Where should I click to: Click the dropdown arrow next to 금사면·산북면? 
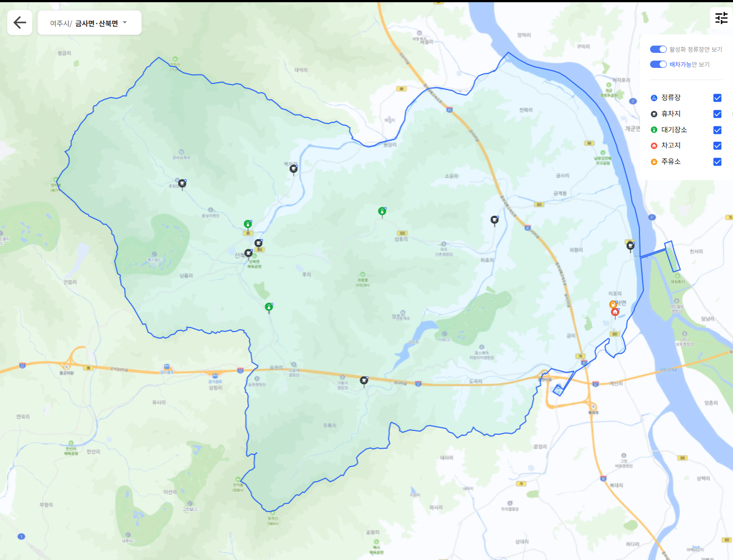(125, 23)
